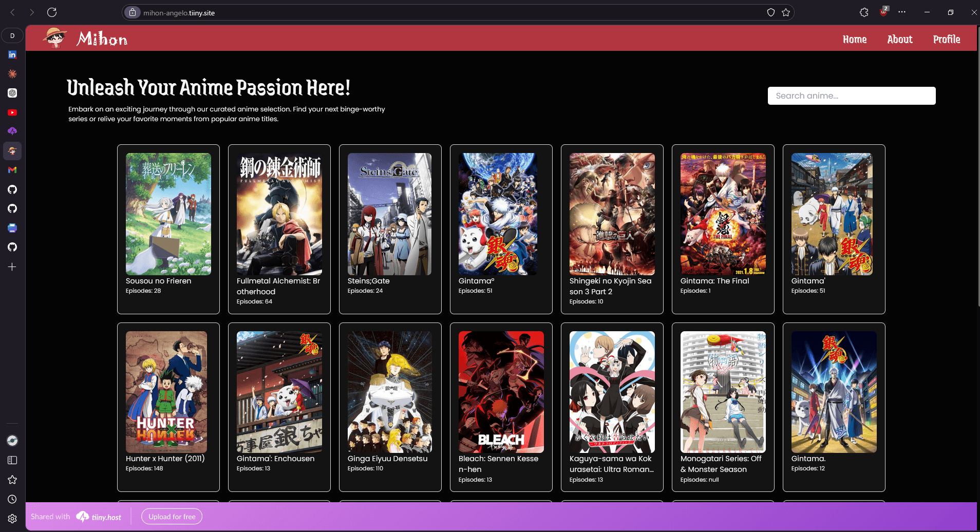Open the Profile nav link

point(946,40)
